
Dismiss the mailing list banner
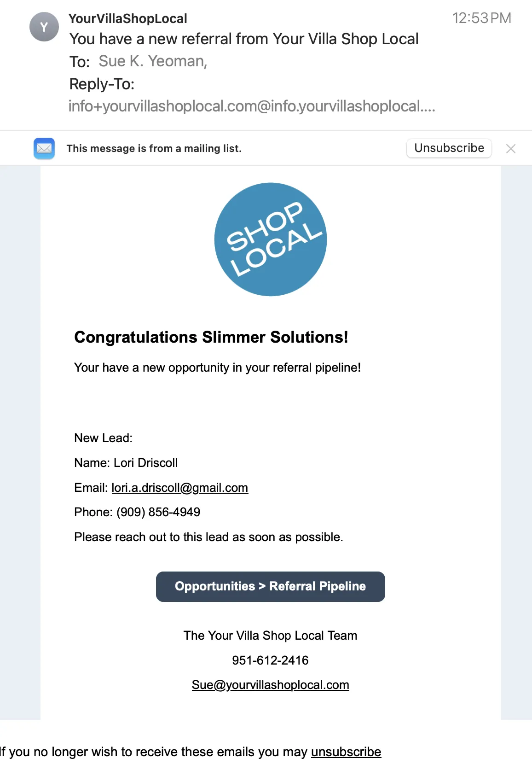pos(510,148)
